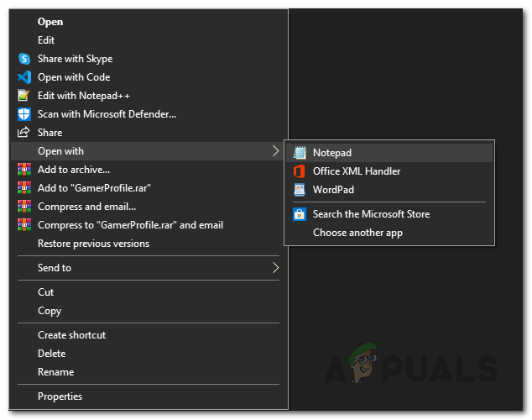Click the Microsoft Store bag icon

(300, 214)
